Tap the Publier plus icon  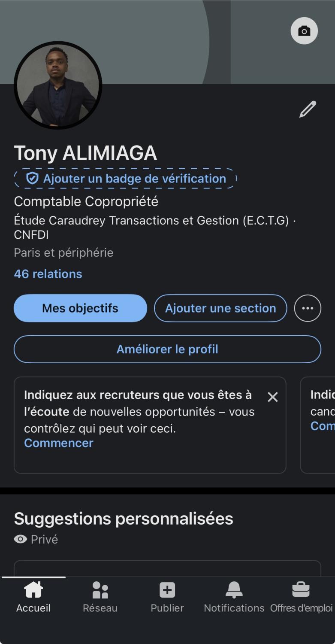[x=167, y=590]
